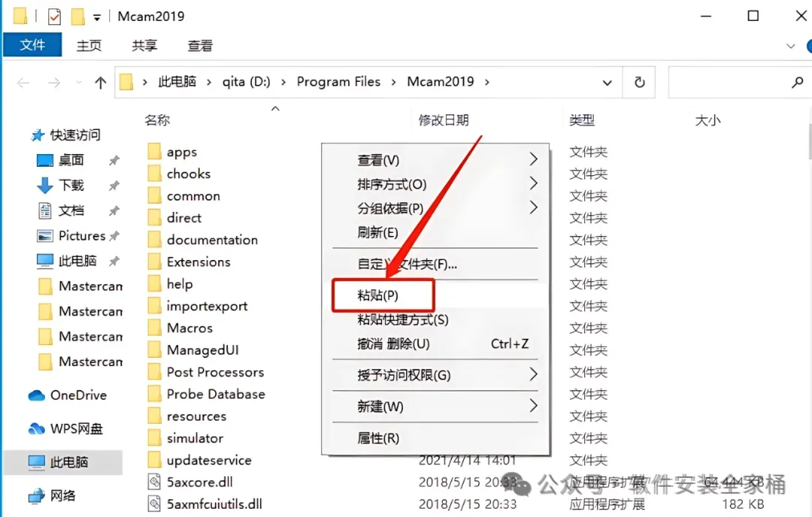This screenshot has width=812, height=517.
Task: Sort by the 名称 column header
Action: 157,120
